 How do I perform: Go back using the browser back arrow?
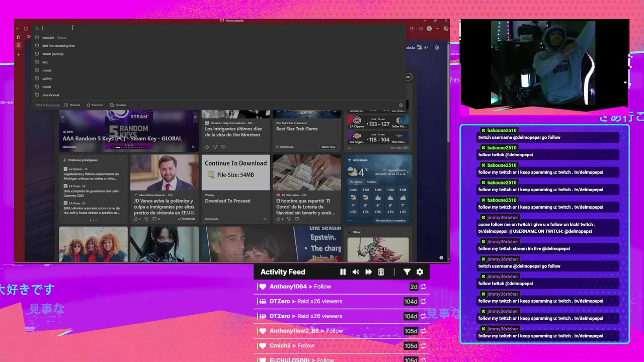18,29
